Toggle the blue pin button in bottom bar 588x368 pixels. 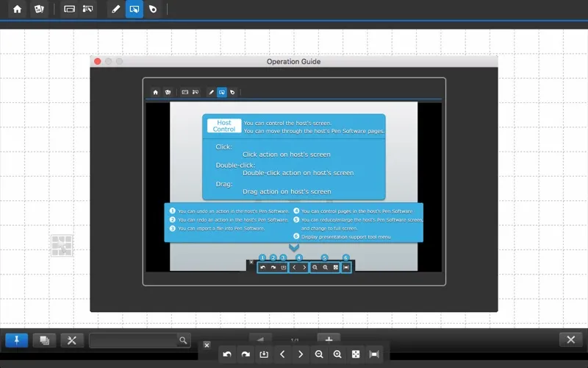point(16,339)
